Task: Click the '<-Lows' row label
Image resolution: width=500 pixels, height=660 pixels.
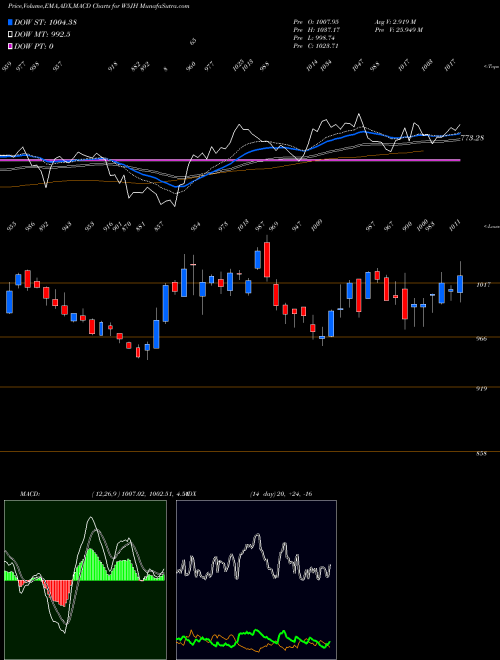Action: point(491,226)
